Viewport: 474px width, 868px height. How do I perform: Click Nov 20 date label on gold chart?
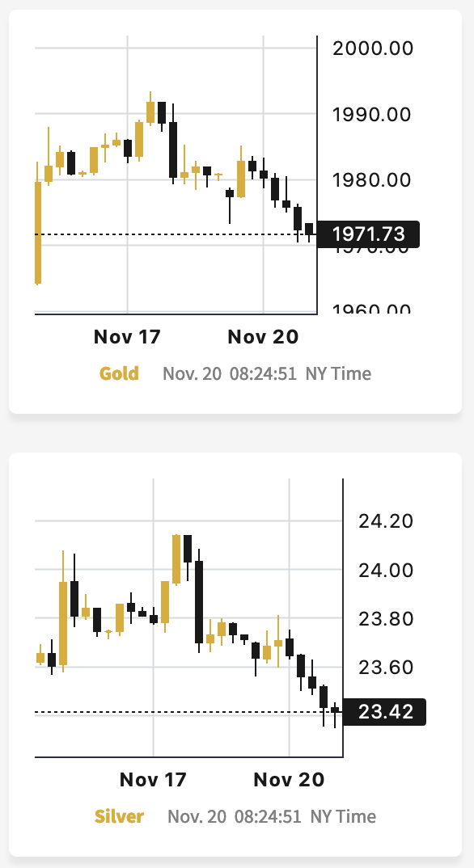tap(262, 336)
